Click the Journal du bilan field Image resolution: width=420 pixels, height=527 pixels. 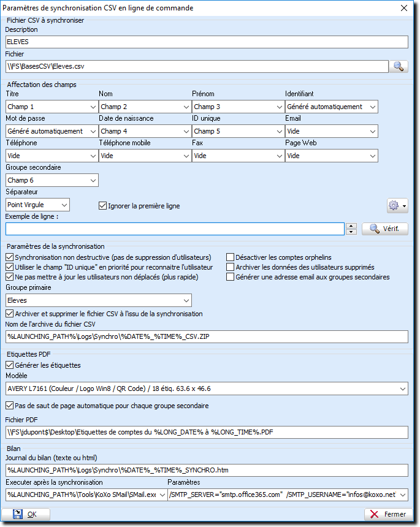click(207, 470)
